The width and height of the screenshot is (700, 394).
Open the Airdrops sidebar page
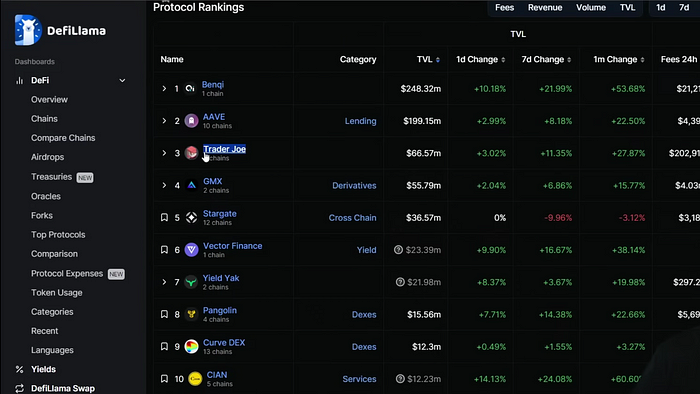(x=47, y=157)
